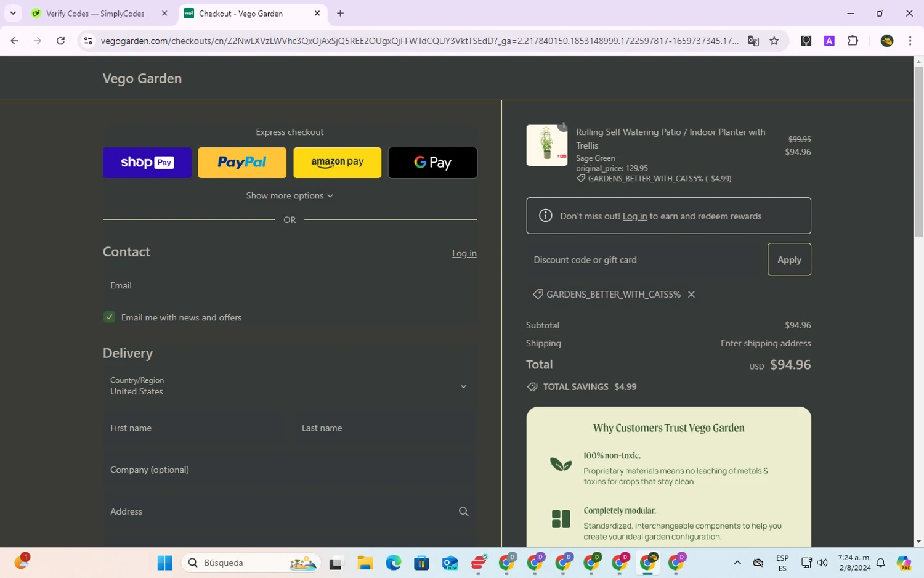This screenshot has width=924, height=578.
Task: Open the Chrome three-dot menu
Action: click(910, 41)
